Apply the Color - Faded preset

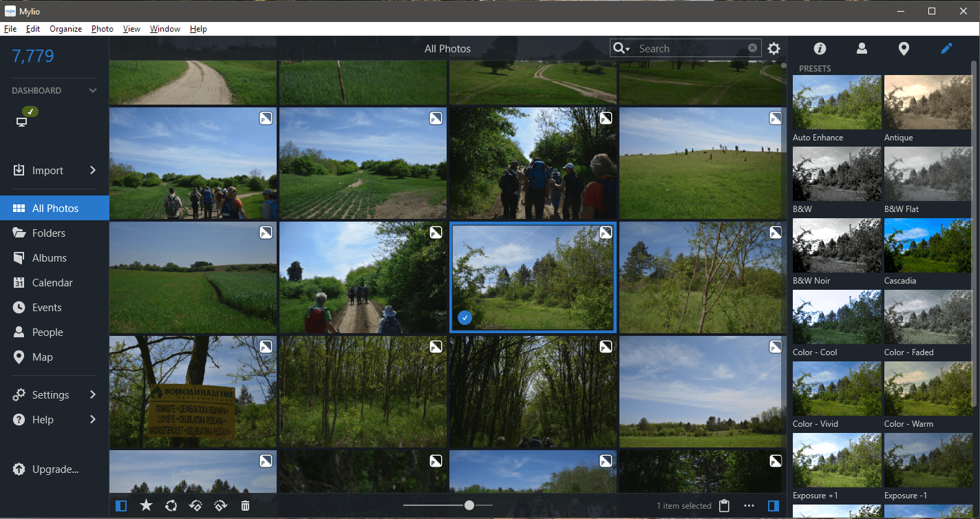[x=928, y=317]
